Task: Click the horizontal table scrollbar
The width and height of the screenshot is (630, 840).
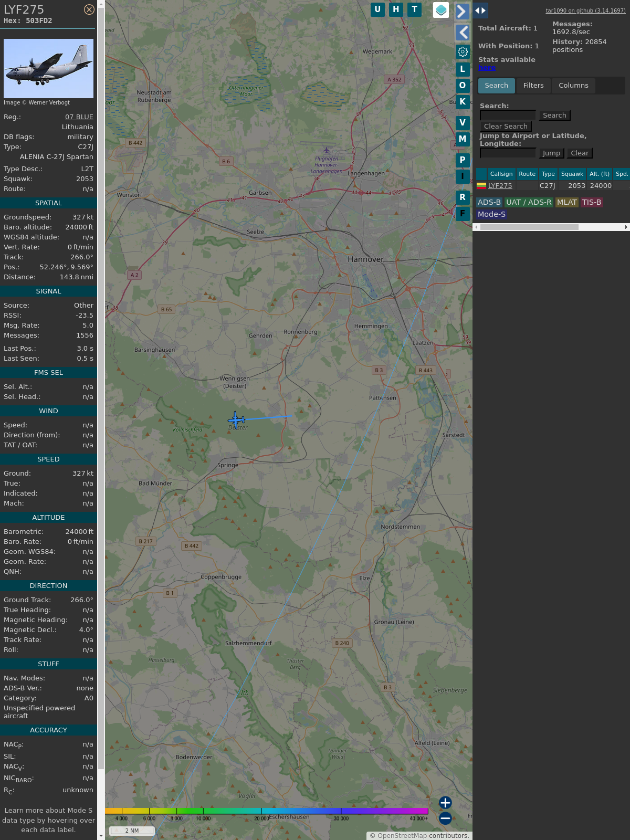Action: click(x=529, y=227)
